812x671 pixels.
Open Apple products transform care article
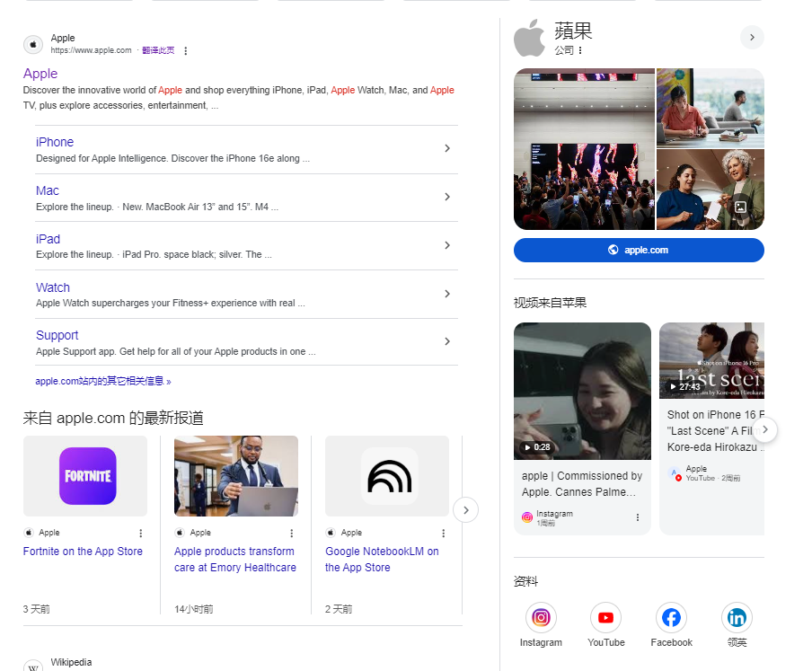click(235, 559)
